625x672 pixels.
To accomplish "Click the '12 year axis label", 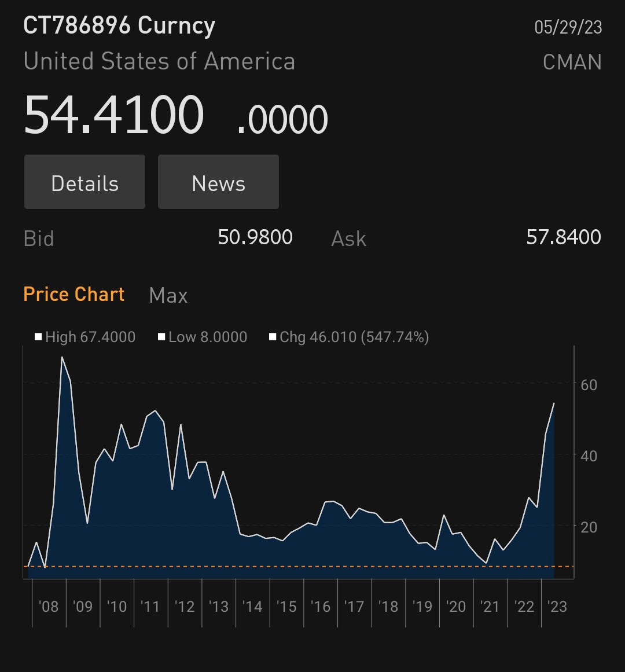I will click(185, 607).
